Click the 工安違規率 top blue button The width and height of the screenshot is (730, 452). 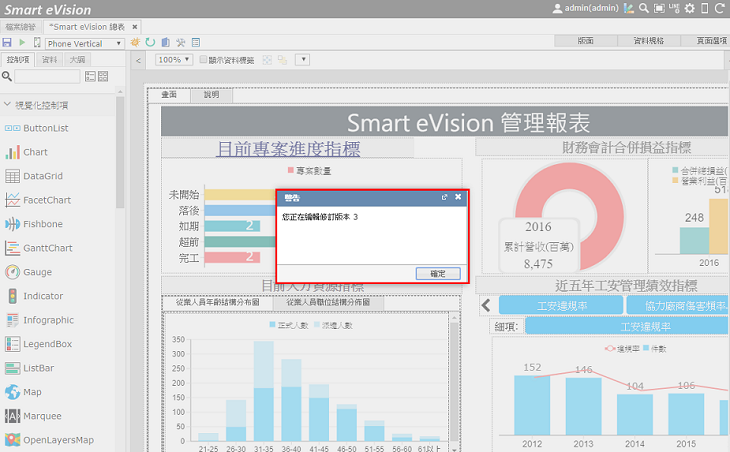click(561, 306)
